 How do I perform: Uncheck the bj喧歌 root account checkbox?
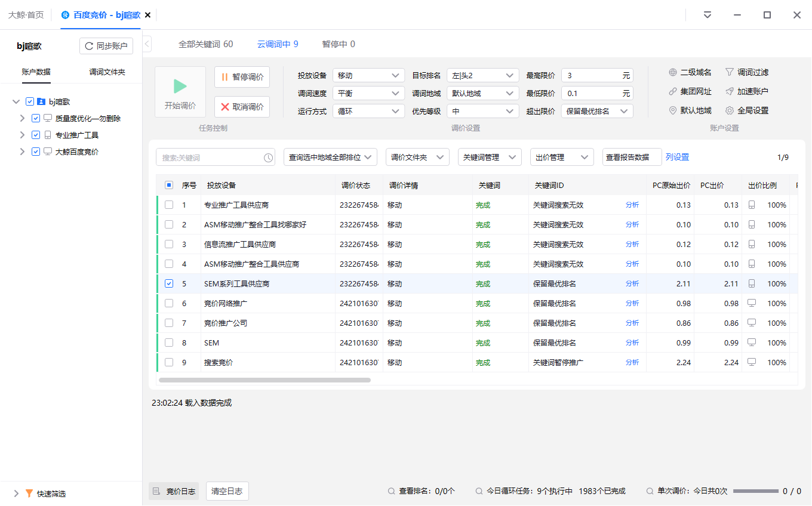[30, 101]
